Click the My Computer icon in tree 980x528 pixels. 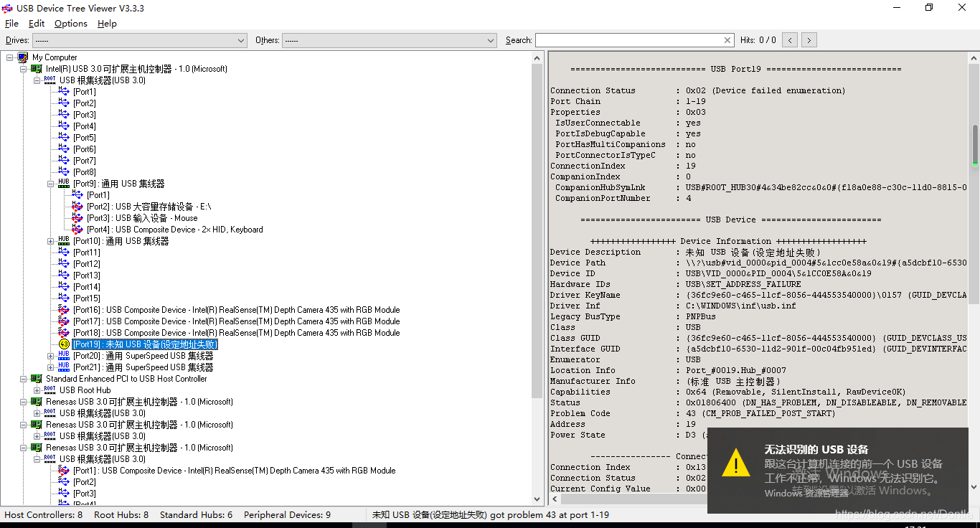click(23, 57)
